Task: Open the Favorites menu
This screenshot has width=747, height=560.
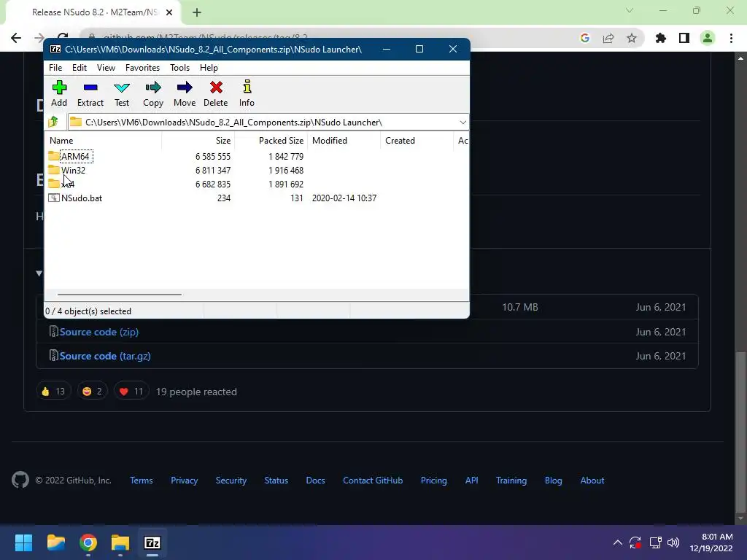Action: pos(142,68)
